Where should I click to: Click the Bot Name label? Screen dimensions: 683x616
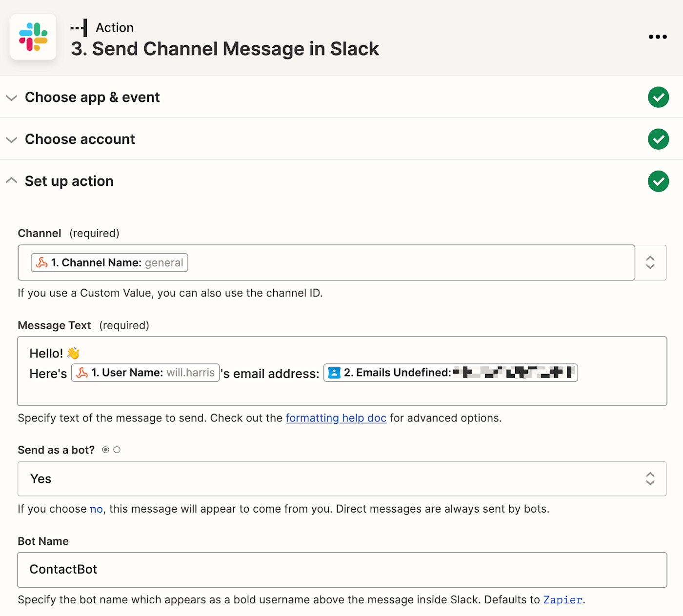(43, 541)
